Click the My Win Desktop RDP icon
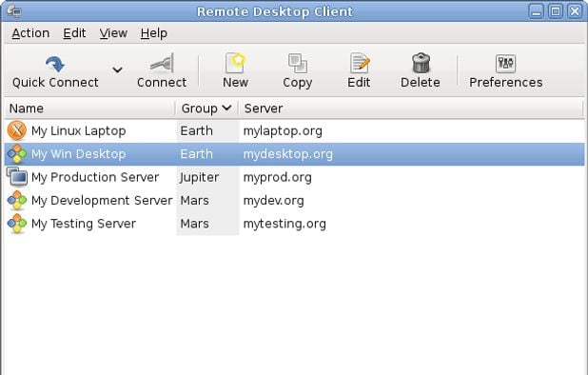 point(17,154)
